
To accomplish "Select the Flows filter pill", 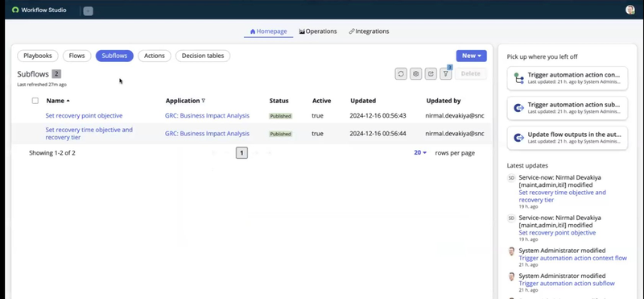I will pyautogui.click(x=76, y=56).
